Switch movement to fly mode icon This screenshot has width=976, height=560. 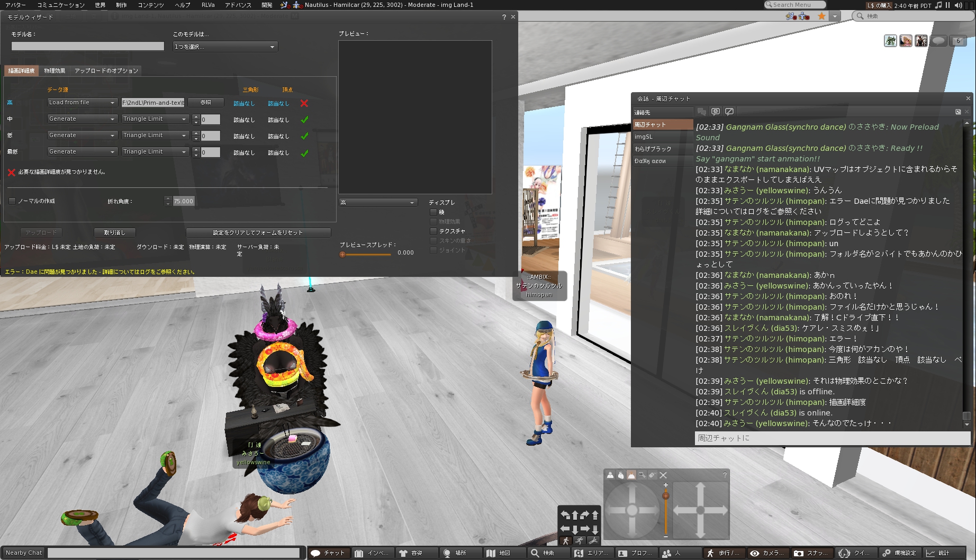tap(593, 540)
